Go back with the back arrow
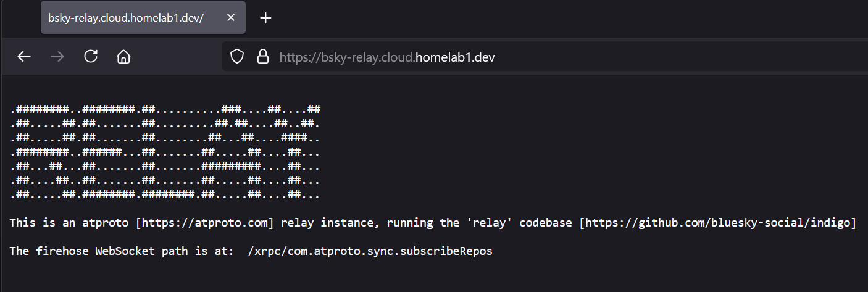This screenshot has width=868, height=292. click(24, 57)
